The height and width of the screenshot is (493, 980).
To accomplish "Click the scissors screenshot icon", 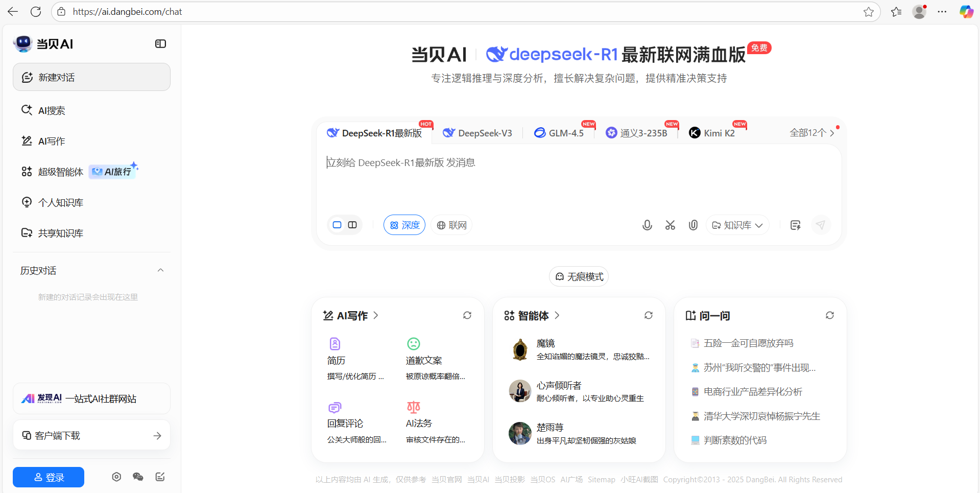I will pyautogui.click(x=670, y=225).
